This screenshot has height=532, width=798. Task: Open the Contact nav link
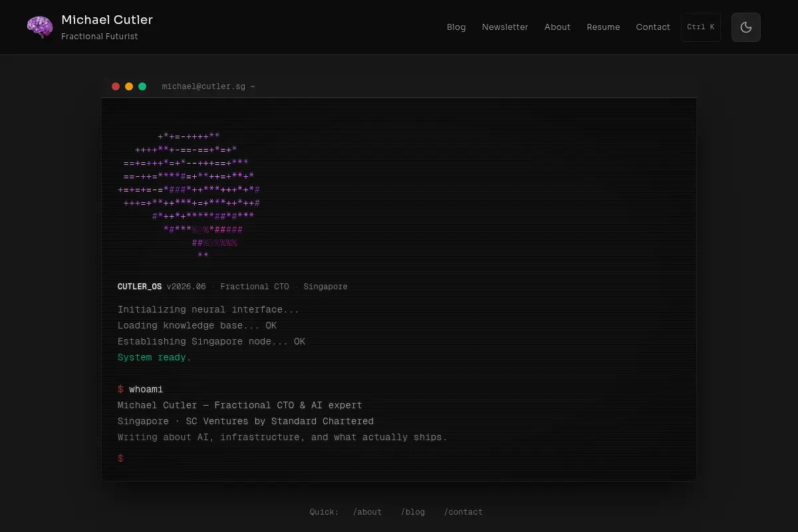653,27
